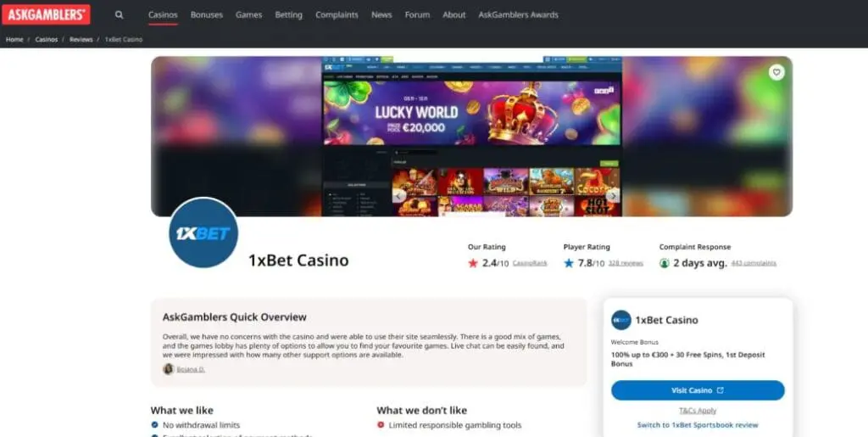This screenshot has width=868, height=437.
Task: Click the green Complaint Response icon
Action: point(665,263)
